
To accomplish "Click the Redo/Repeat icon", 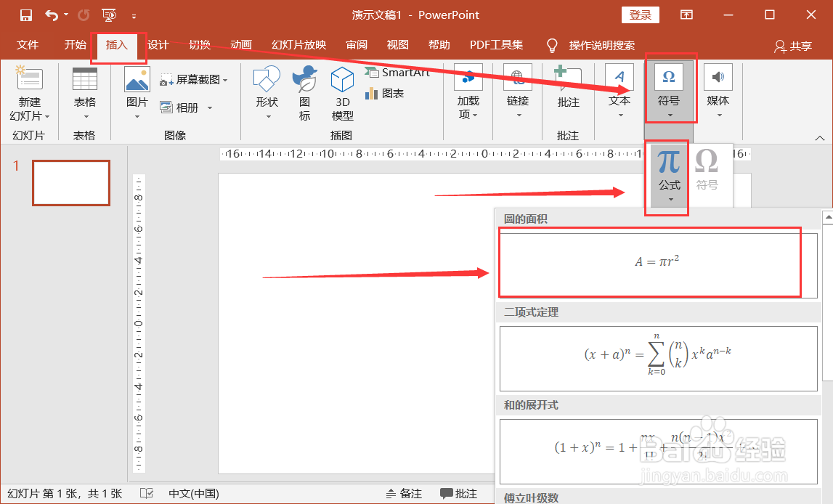I will tap(84, 15).
